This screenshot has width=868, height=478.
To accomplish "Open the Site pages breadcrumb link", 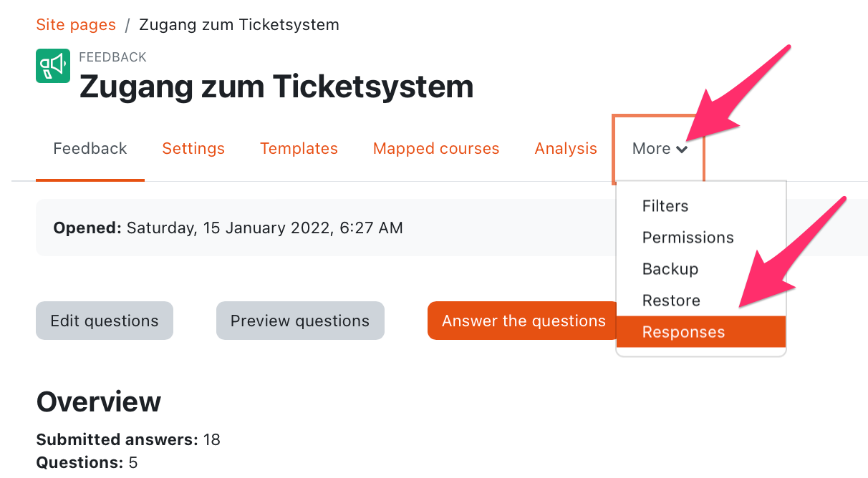I will [x=76, y=25].
